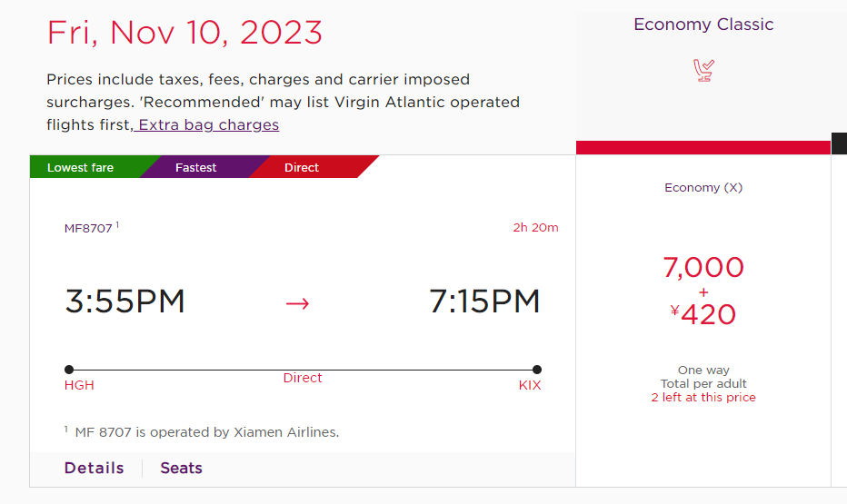847x504 pixels.
Task: Click the HGH departure airport code
Action: pyautogui.click(x=79, y=385)
